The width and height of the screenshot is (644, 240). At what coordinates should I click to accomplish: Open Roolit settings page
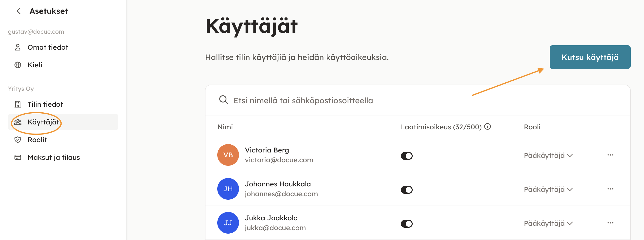(37, 140)
